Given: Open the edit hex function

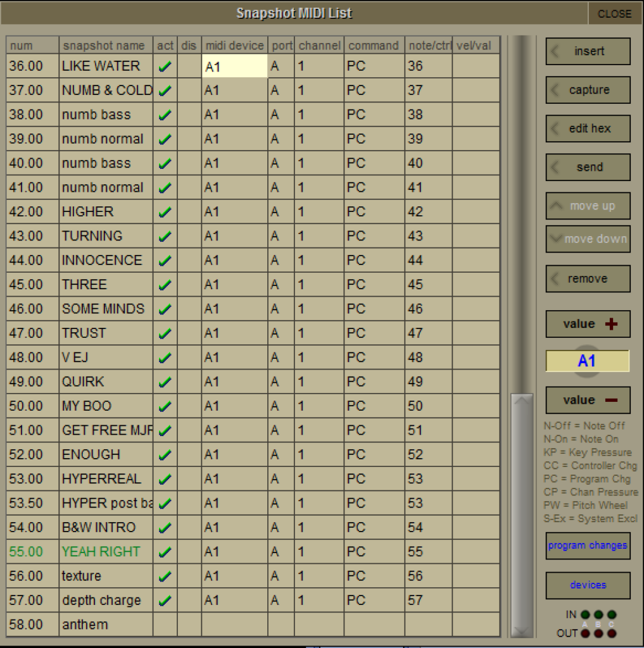Looking at the screenshot, I should click(x=588, y=128).
